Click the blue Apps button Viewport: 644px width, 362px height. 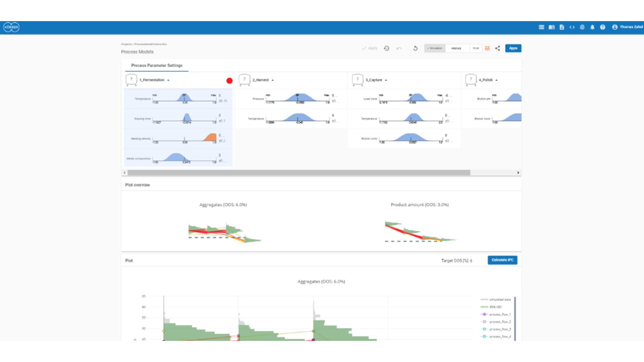513,48
